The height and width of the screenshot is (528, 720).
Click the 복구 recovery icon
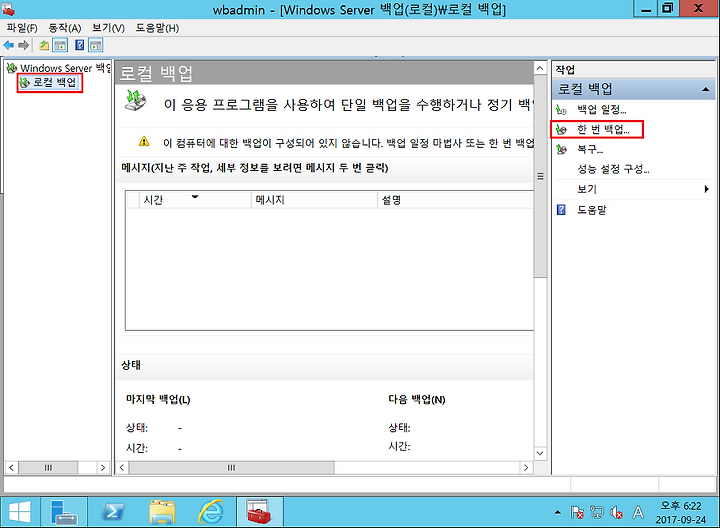pos(561,149)
